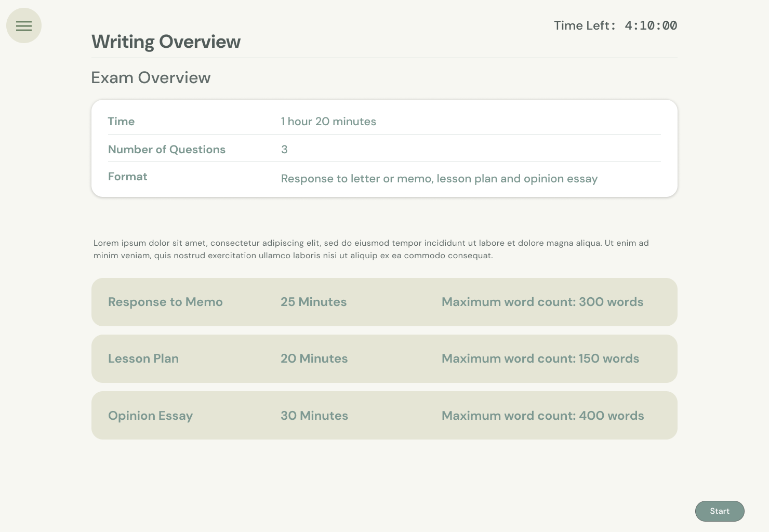Image resolution: width=769 pixels, height=532 pixels.
Task: Click the 1 hour 20 minutes value
Action: [x=328, y=122]
